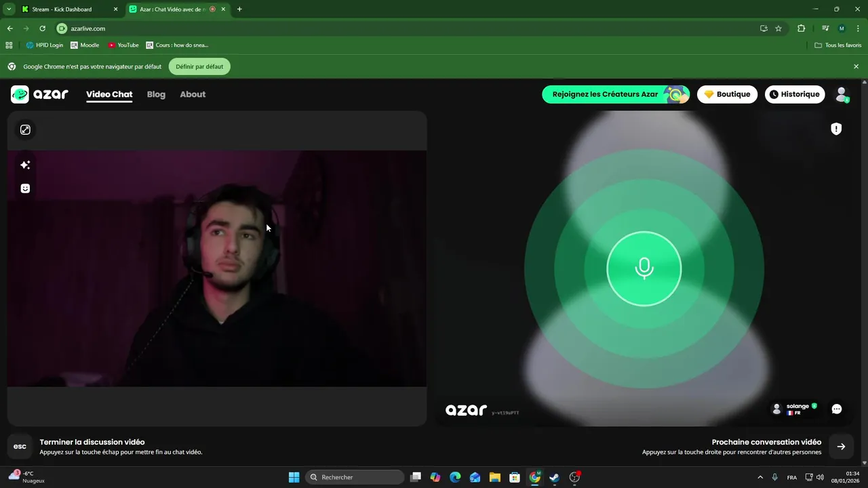Open the chat message bubble icon
This screenshot has height=488, width=868.
tap(837, 409)
